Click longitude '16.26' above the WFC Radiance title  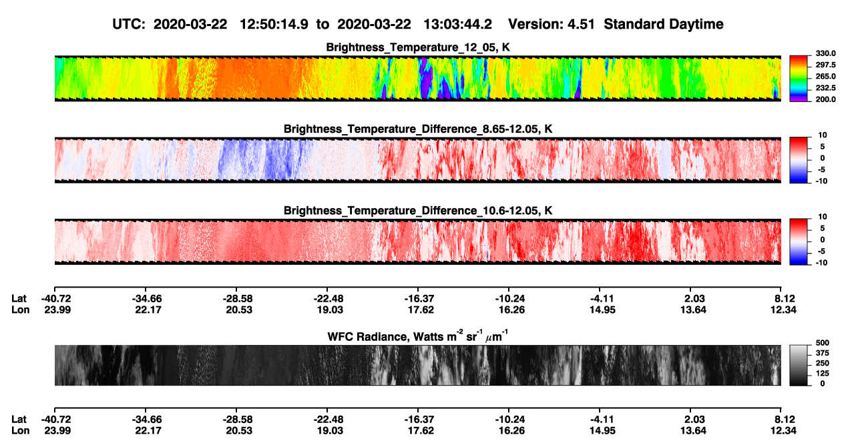click(511, 310)
